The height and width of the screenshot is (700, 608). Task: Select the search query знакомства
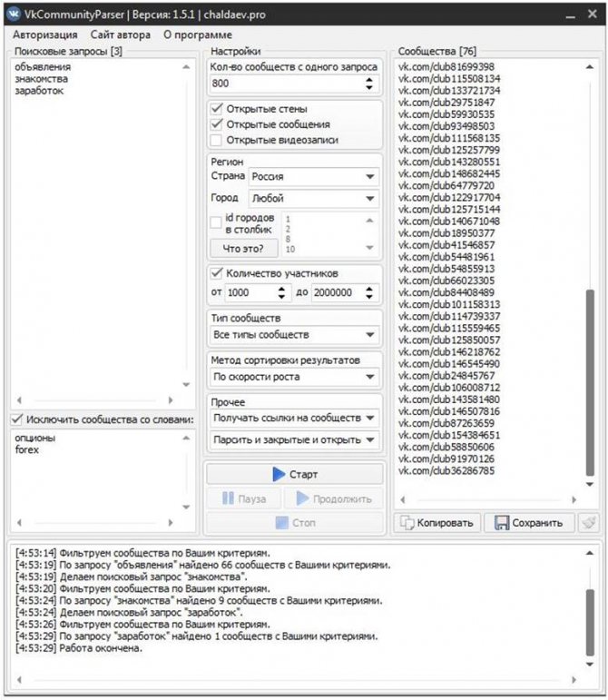(42, 79)
